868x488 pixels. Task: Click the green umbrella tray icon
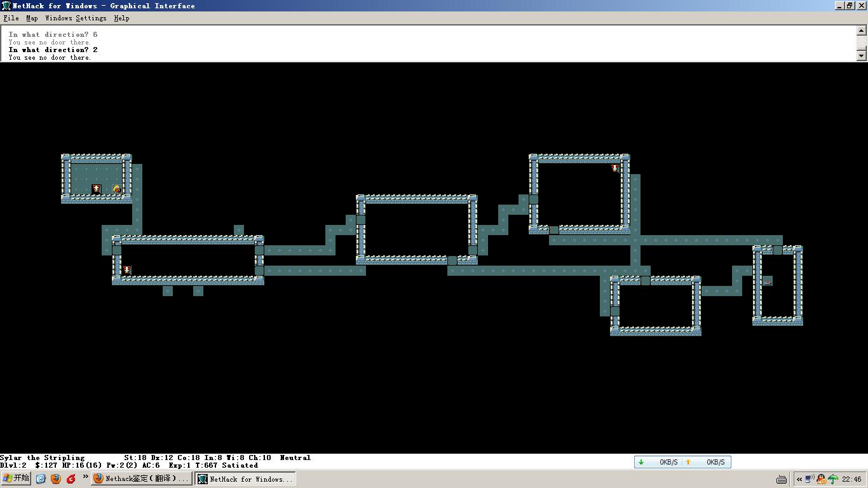point(832,479)
